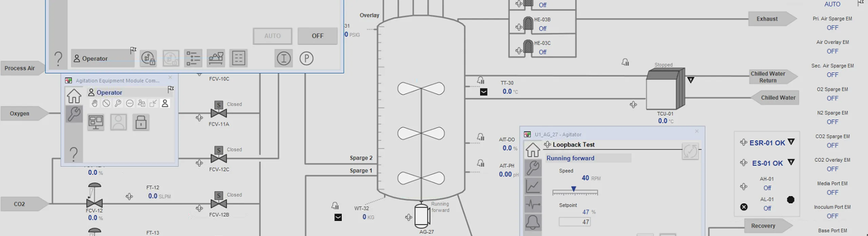The width and height of the screenshot is (868, 236).
Task: Open the envelope icon near WT-32
Action: [338, 217]
